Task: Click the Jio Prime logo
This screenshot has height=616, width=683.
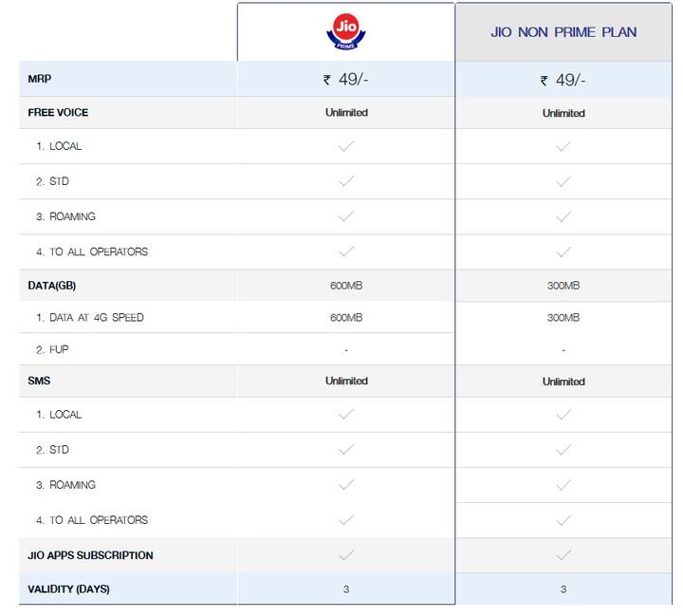Action: (x=346, y=31)
